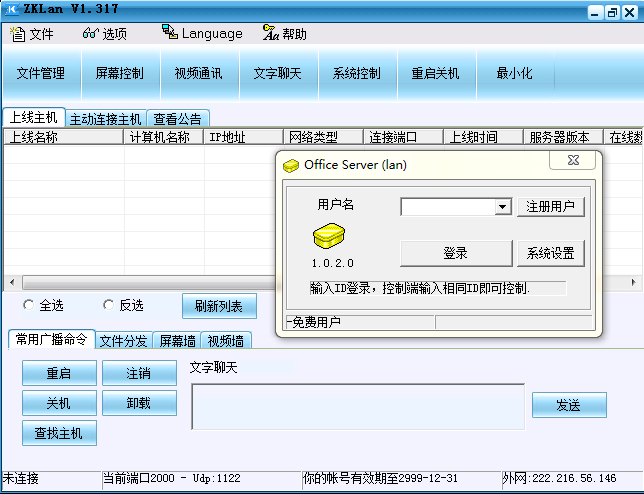644x494 pixels.
Task: Click the host list scrollbar right arrow
Action: (633, 283)
